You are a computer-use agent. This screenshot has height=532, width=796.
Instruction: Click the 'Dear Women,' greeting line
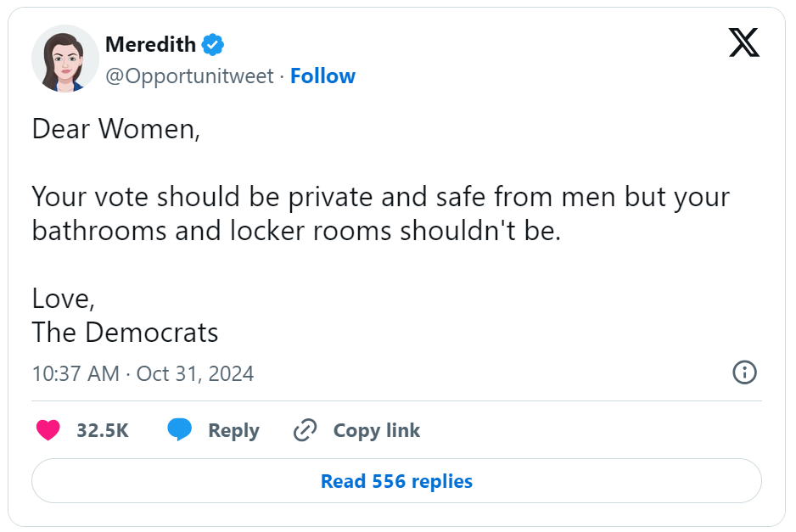pos(116,129)
